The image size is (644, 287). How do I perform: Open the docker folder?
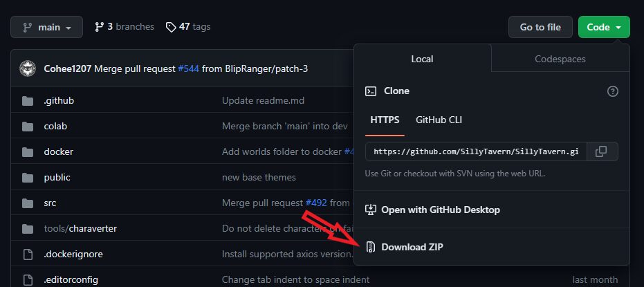tap(58, 151)
